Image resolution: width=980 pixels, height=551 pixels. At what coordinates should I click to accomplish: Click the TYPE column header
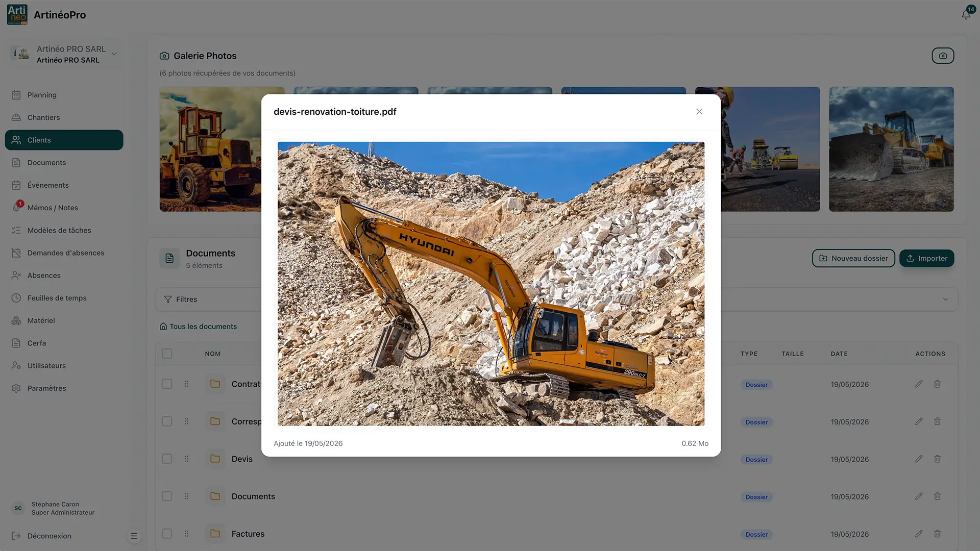point(749,354)
